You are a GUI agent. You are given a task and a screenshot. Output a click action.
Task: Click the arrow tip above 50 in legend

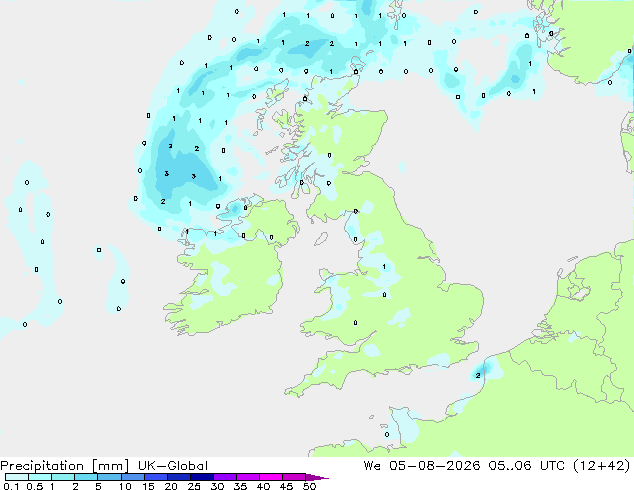(x=317, y=477)
